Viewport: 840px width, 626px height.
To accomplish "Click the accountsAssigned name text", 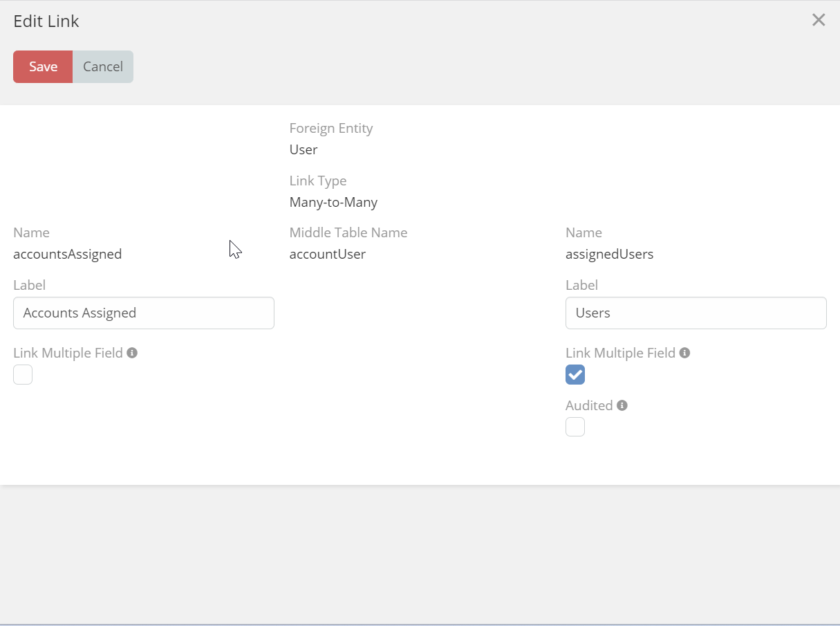I will (x=68, y=255).
